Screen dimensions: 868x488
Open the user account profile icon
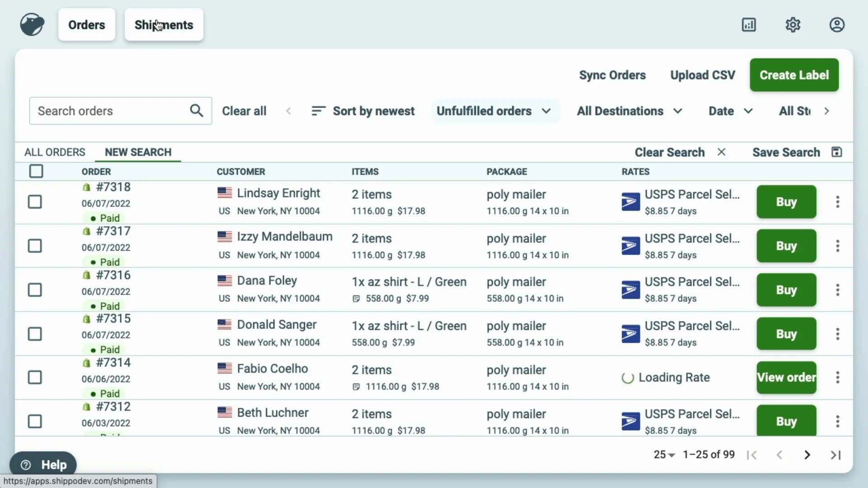click(837, 25)
